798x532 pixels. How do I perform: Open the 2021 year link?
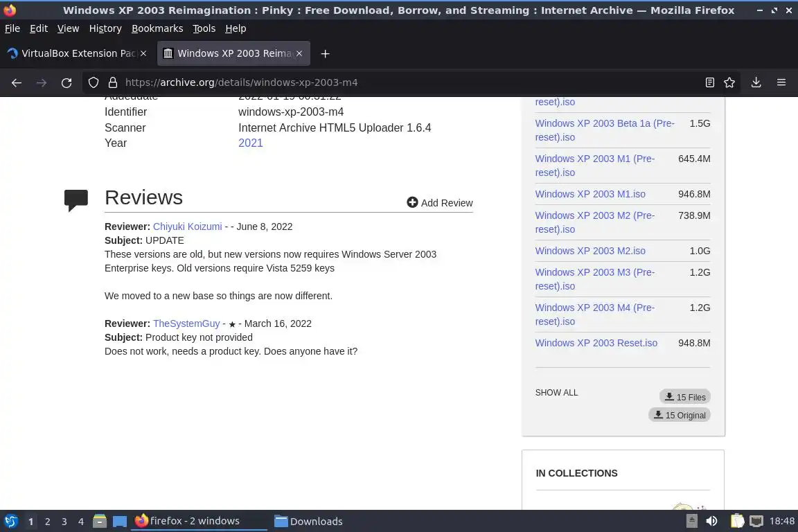click(250, 143)
